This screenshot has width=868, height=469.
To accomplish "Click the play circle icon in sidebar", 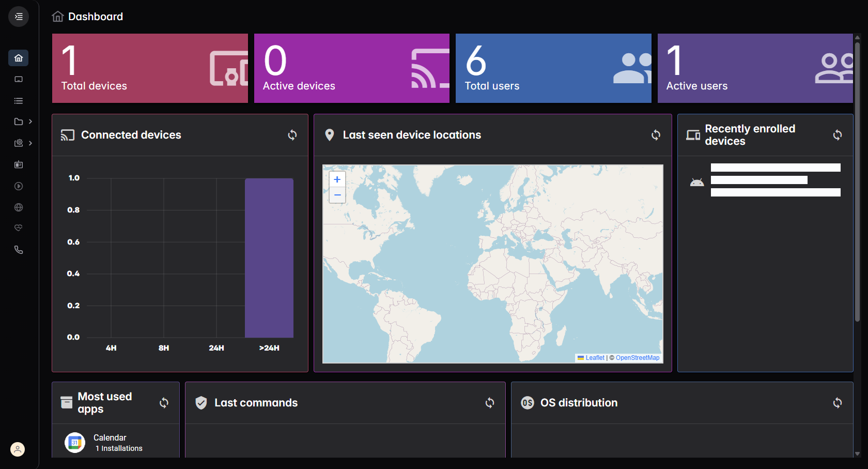I will 19,186.
